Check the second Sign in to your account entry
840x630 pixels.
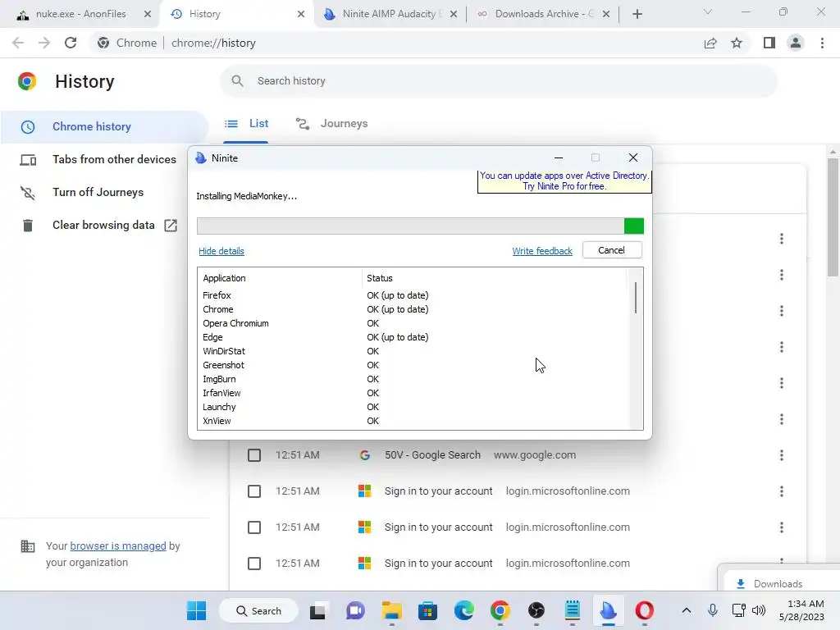[x=254, y=527]
